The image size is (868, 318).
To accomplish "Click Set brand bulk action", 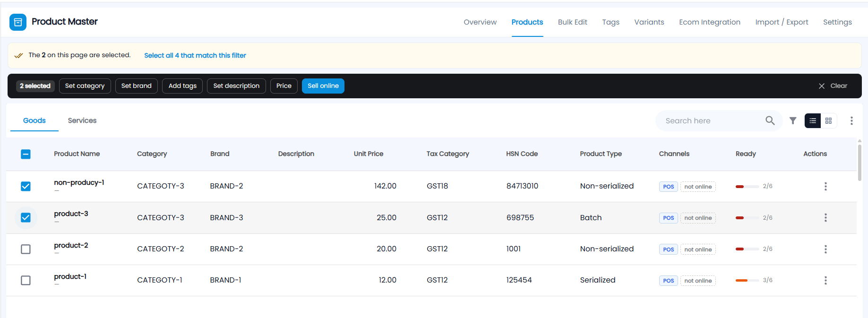I will pyautogui.click(x=137, y=86).
